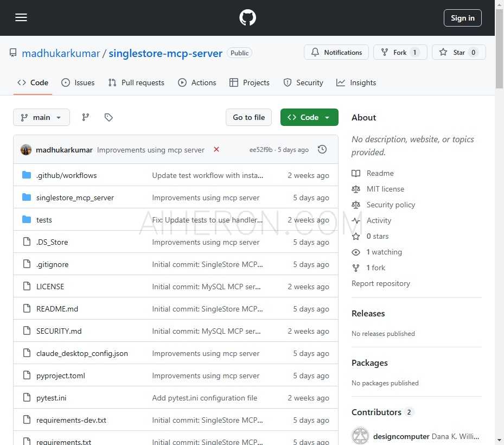Open the Projects tab
504x445 pixels.
click(x=250, y=82)
